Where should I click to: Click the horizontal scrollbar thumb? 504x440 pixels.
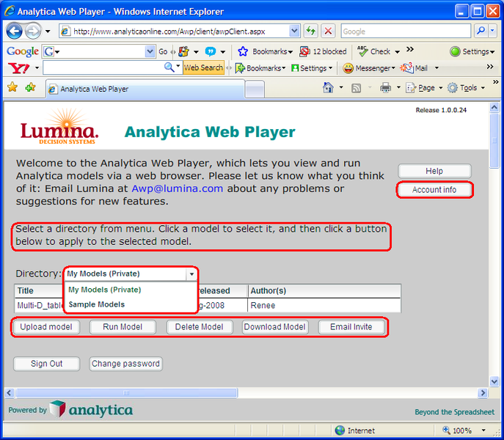[127, 393]
